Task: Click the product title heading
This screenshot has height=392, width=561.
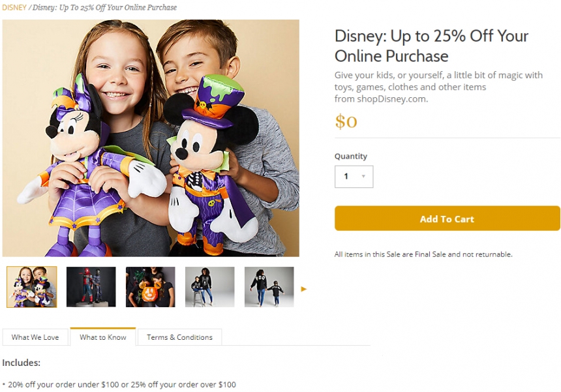Action: point(431,46)
